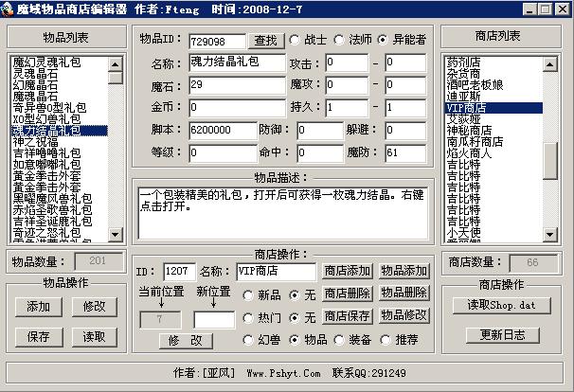Click the 商店删除 button
The height and width of the screenshot is (392, 574).
(348, 294)
